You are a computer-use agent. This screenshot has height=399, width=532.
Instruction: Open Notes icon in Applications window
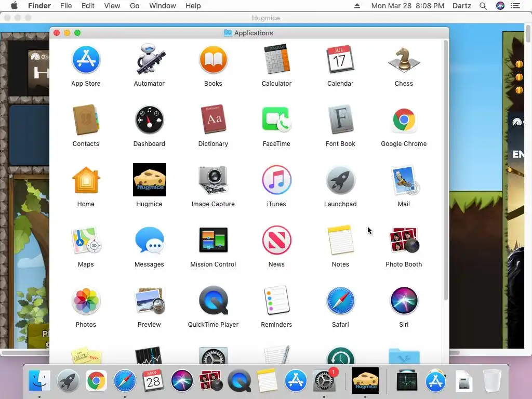340,240
